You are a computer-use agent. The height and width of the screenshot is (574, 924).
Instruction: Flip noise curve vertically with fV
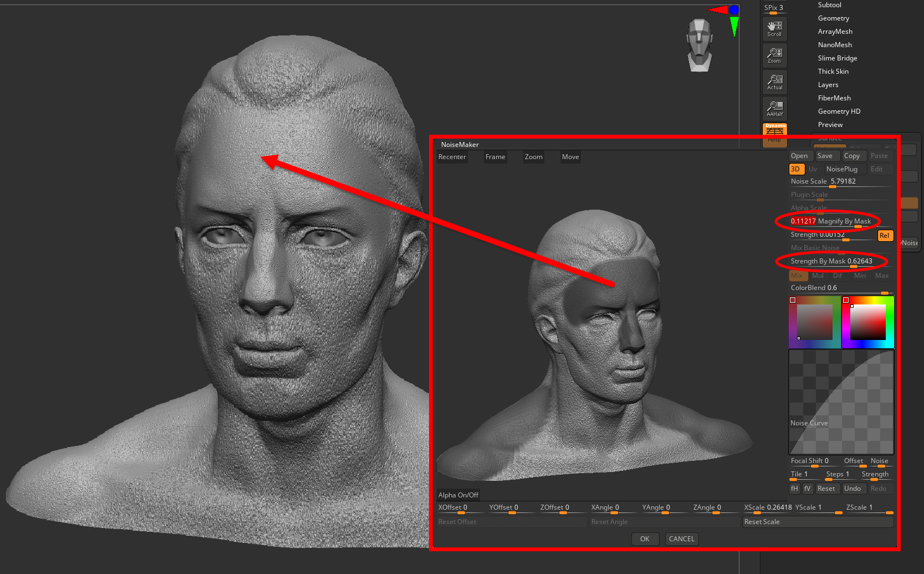807,489
